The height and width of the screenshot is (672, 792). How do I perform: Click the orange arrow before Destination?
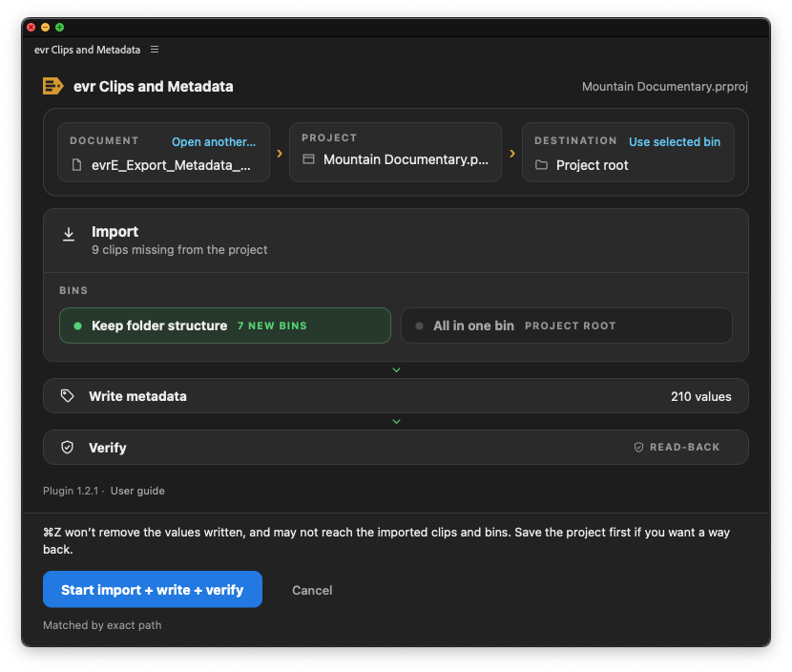[512, 154]
